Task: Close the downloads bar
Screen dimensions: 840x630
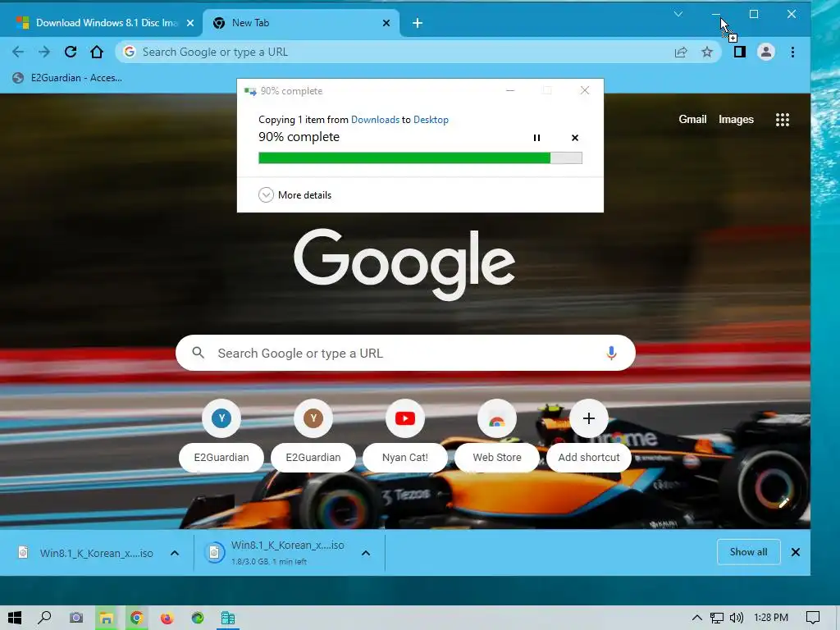Action: coord(796,552)
